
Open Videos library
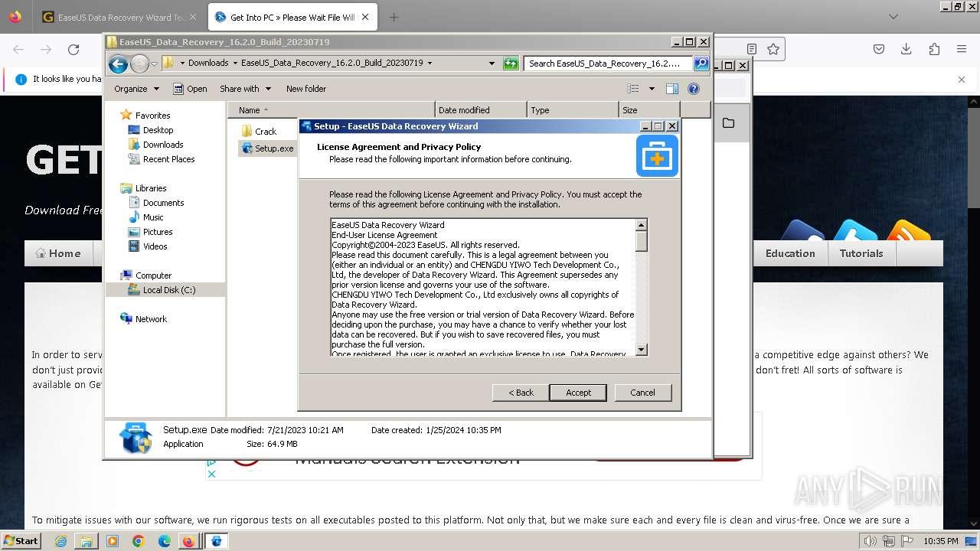(x=148, y=246)
